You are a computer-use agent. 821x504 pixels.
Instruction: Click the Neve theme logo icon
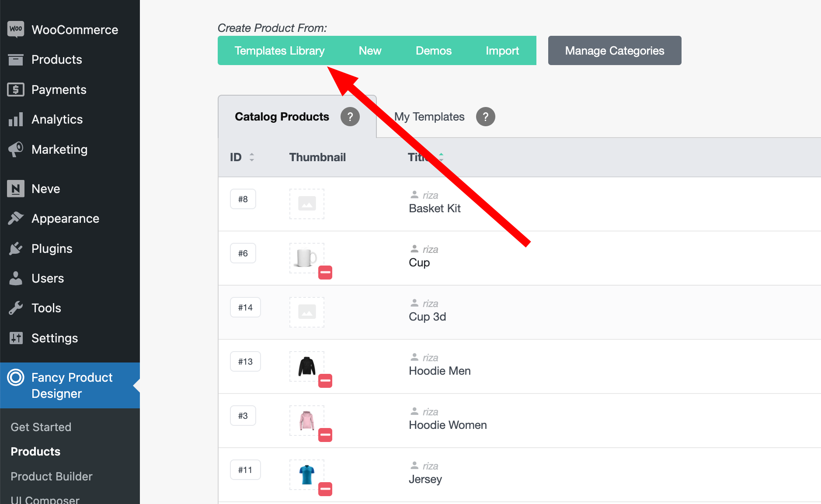[16, 189]
